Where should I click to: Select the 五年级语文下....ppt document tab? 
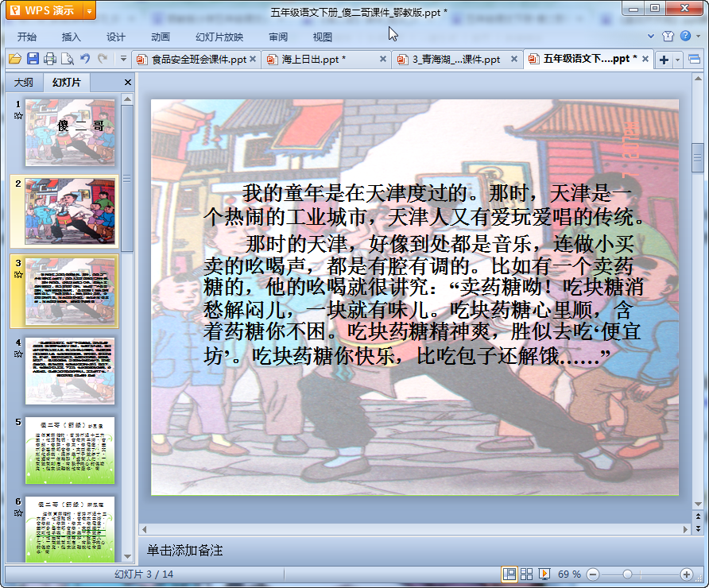[x=583, y=59]
